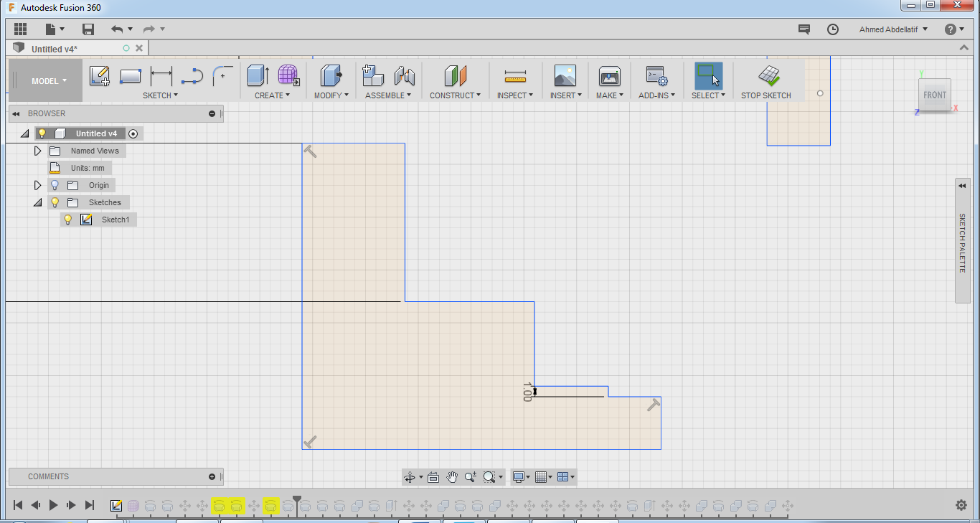This screenshot has height=523, width=980.
Task: Open the Grid and Snaps dropdown
Action: click(x=545, y=476)
